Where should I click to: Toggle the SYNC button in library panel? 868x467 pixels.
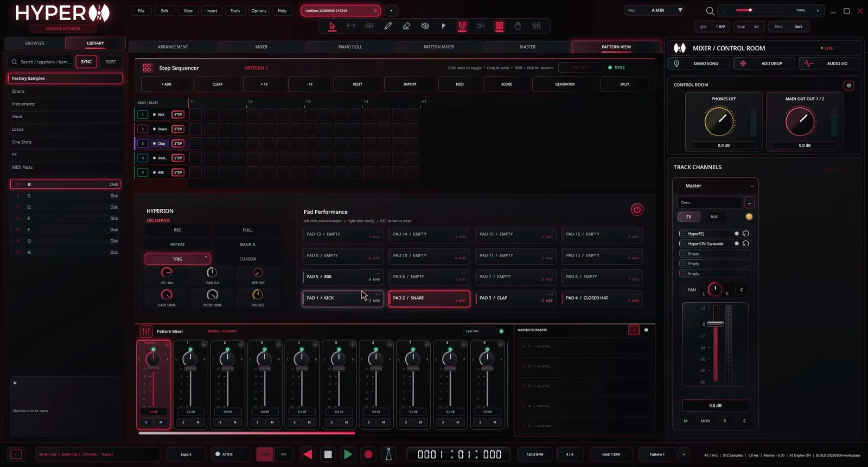pos(86,62)
